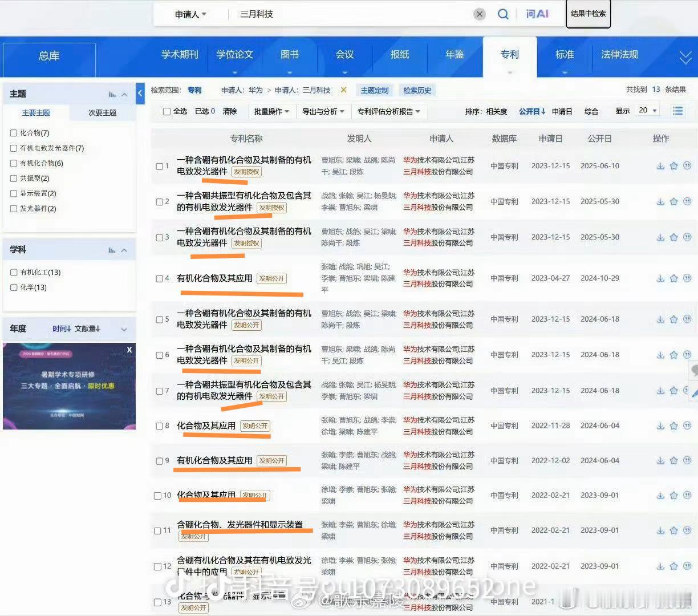Check the 有机电致发光器件(7) filter
This screenshot has width=698, height=616.
pyautogui.click(x=14, y=148)
